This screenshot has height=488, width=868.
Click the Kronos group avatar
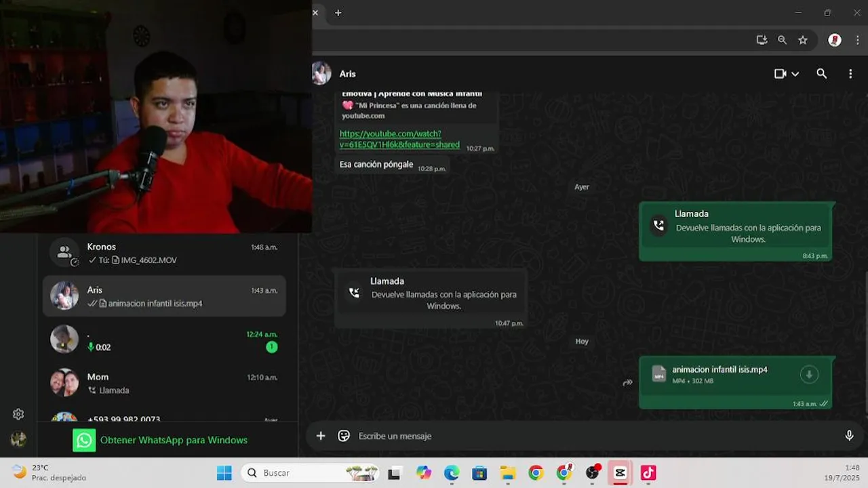(x=64, y=253)
